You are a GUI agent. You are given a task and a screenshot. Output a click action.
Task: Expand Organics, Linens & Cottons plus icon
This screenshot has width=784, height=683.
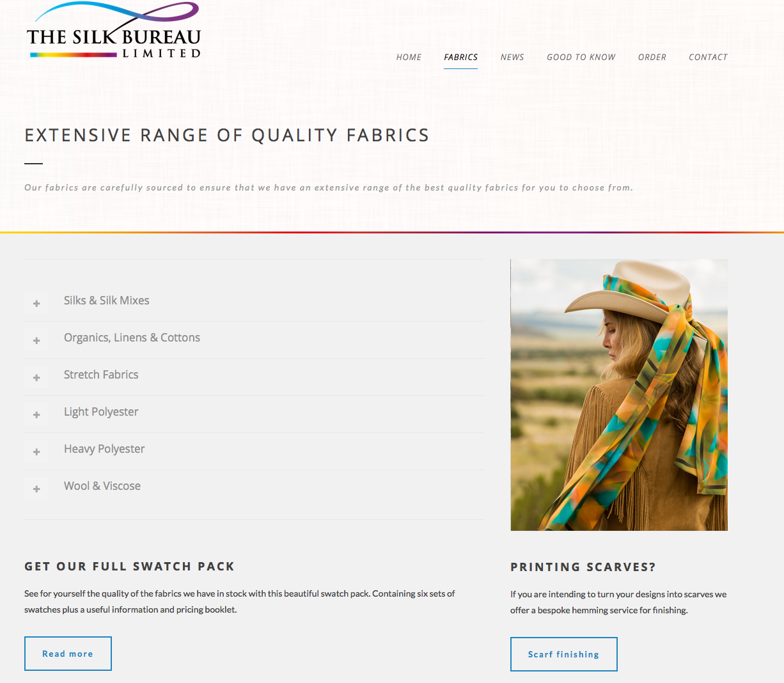click(36, 340)
